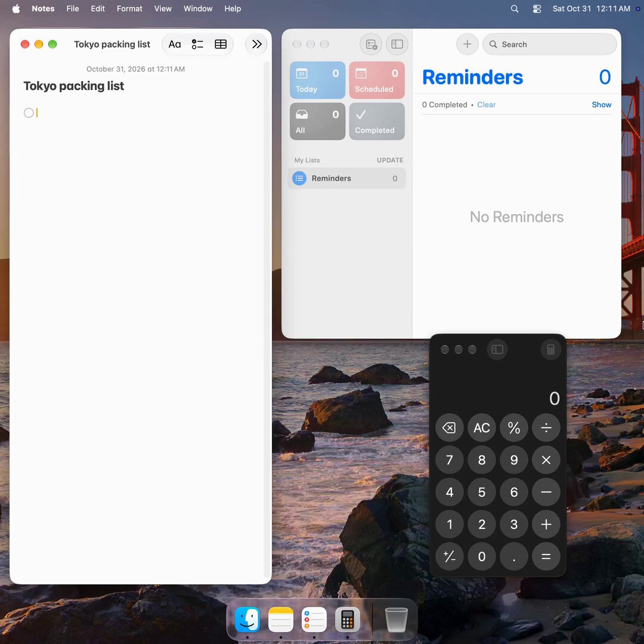Open the Window menu
Image resolution: width=644 pixels, height=644 pixels.
pos(198,8)
